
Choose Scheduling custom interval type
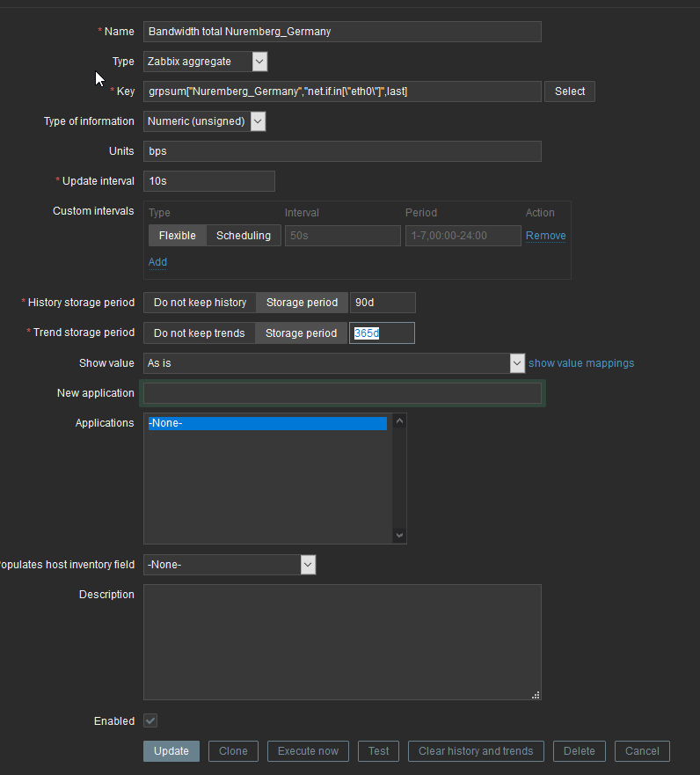[x=244, y=236]
